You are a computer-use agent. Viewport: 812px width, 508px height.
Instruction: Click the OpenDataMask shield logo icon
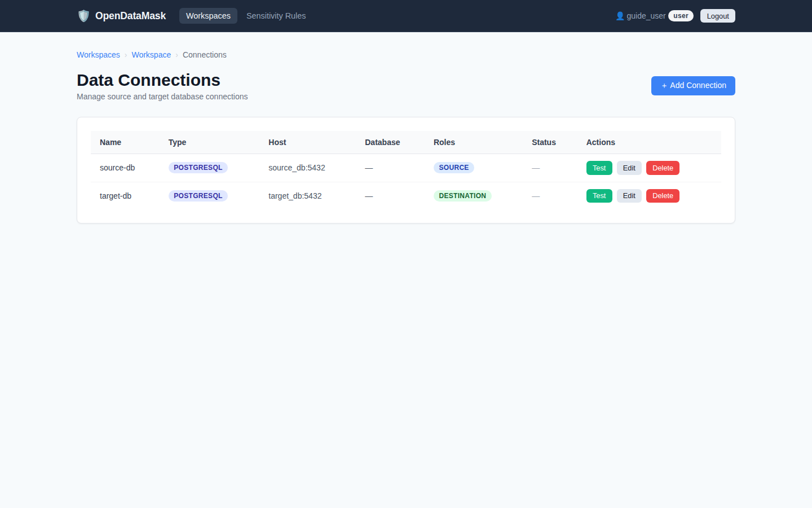click(x=83, y=16)
